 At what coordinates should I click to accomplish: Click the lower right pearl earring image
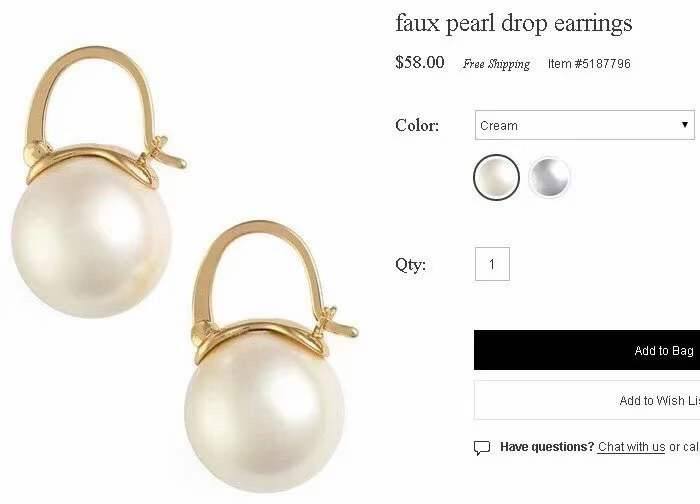point(270,357)
